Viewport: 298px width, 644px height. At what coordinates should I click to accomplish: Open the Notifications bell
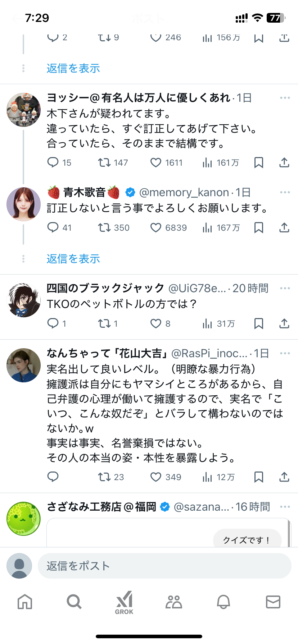click(223, 602)
